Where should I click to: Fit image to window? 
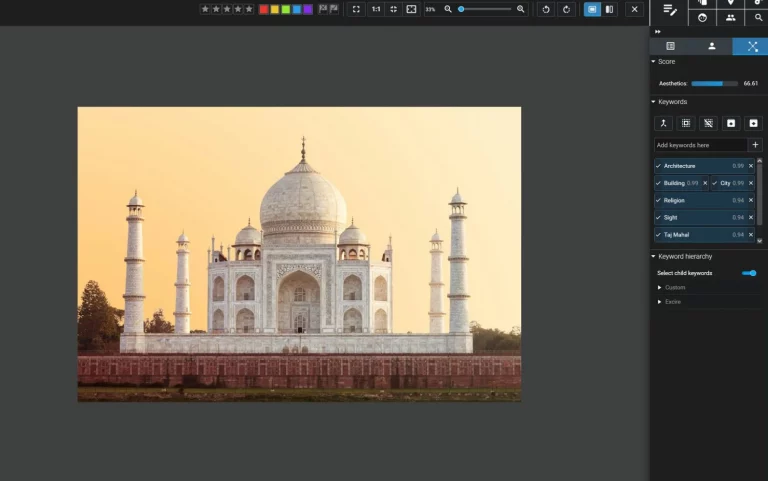point(411,9)
